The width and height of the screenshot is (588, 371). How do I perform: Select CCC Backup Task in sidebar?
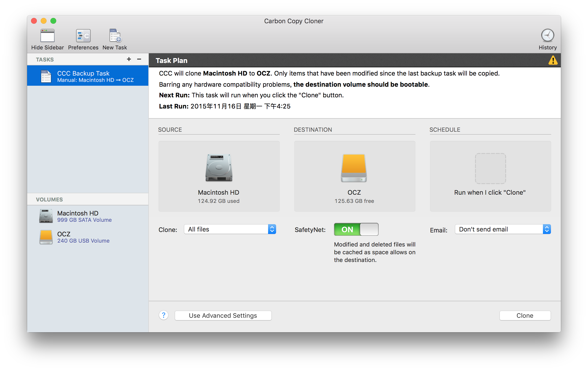(88, 76)
